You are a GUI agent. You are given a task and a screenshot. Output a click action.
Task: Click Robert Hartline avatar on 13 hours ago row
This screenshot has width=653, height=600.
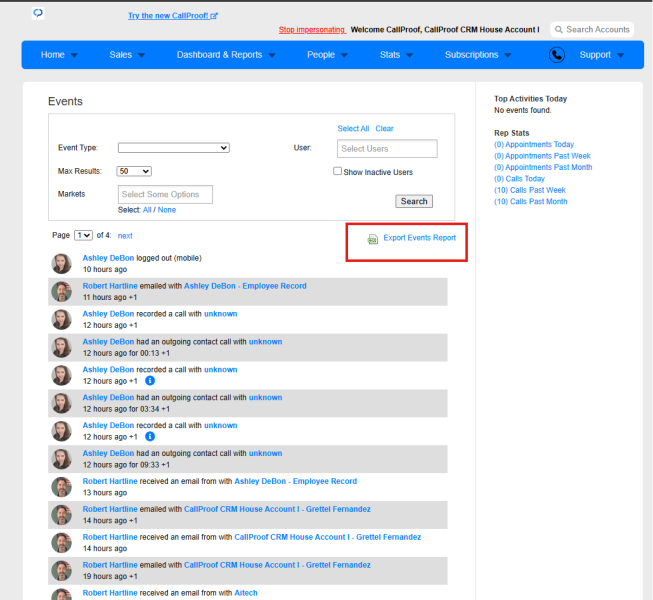pos(62,487)
